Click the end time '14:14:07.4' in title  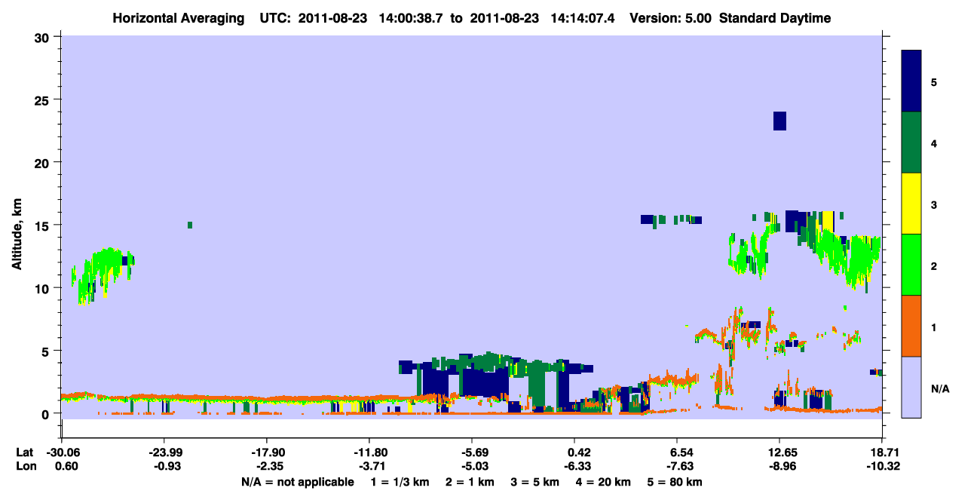[583, 18]
